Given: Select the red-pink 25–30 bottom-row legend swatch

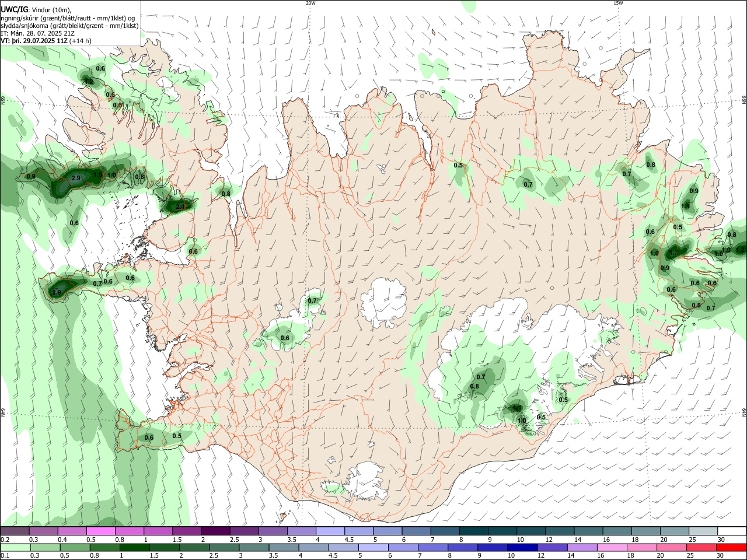Looking at the screenshot, I should coord(701,548).
